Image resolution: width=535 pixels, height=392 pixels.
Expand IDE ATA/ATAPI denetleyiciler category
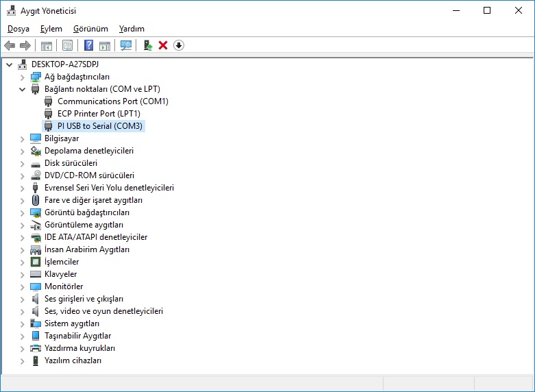pyautogui.click(x=22, y=238)
